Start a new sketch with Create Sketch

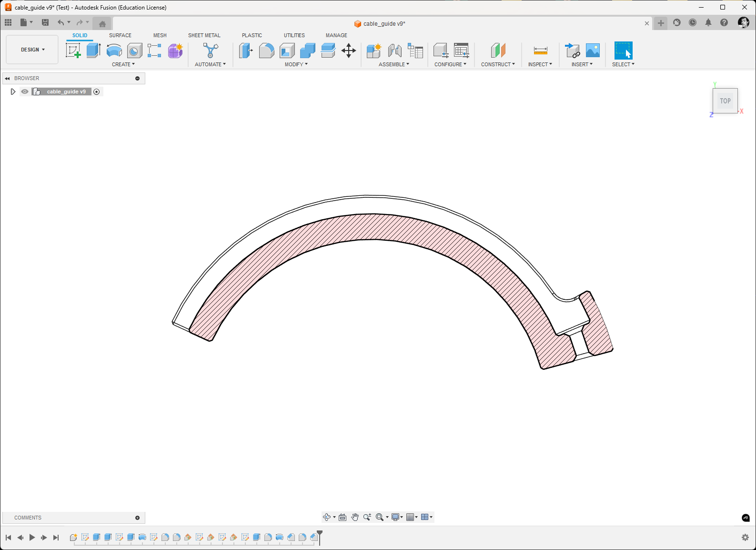[x=73, y=51]
